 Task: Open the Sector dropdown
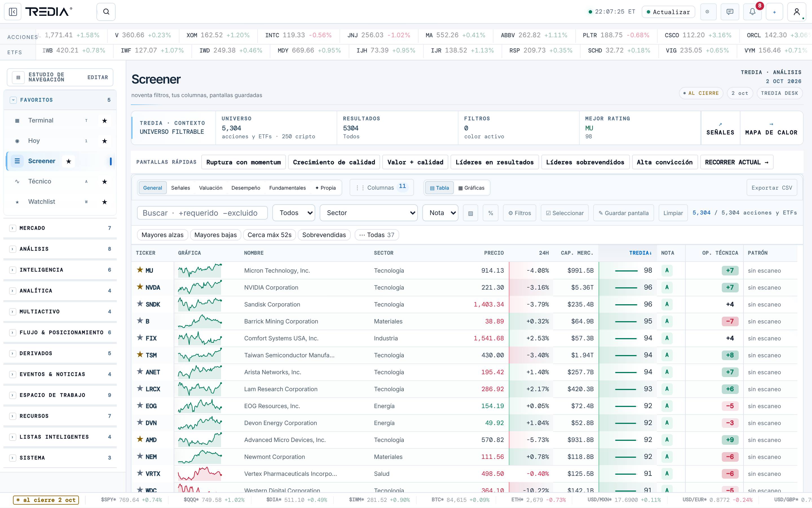369,213
